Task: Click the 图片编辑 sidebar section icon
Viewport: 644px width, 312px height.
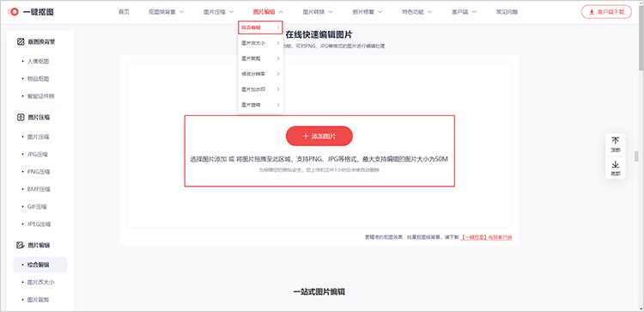Action: [21, 245]
